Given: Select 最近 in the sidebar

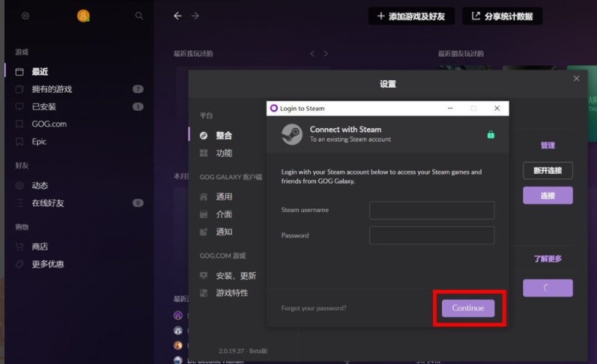Looking at the screenshot, I should pos(40,72).
